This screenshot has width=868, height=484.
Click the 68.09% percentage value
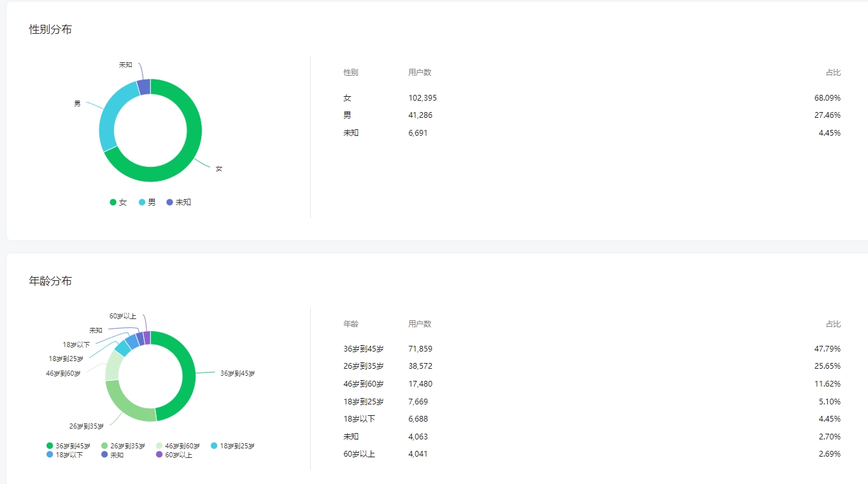click(x=827, y=98)
